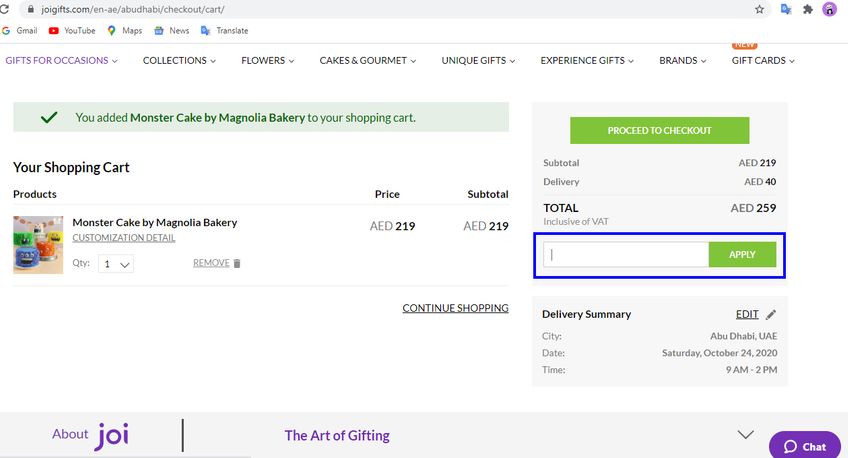This screenshot has width=848, height=458.
Task: Click the pencil icon next to EDIT
Action: pyautogui.click(x=771, y=314)
